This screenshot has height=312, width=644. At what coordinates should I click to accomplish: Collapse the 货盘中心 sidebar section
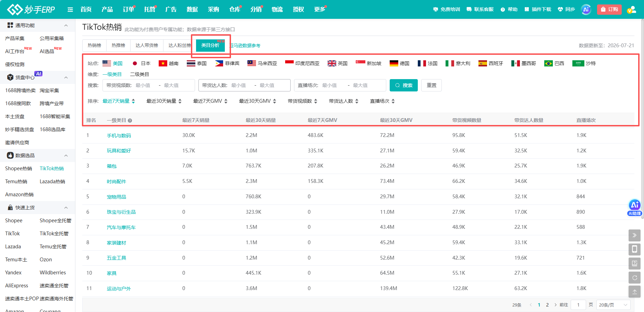point(66,77)
